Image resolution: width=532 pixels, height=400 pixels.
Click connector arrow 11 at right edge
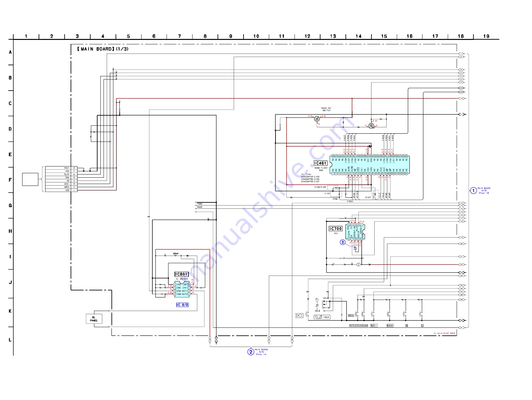tap(462, 114)
